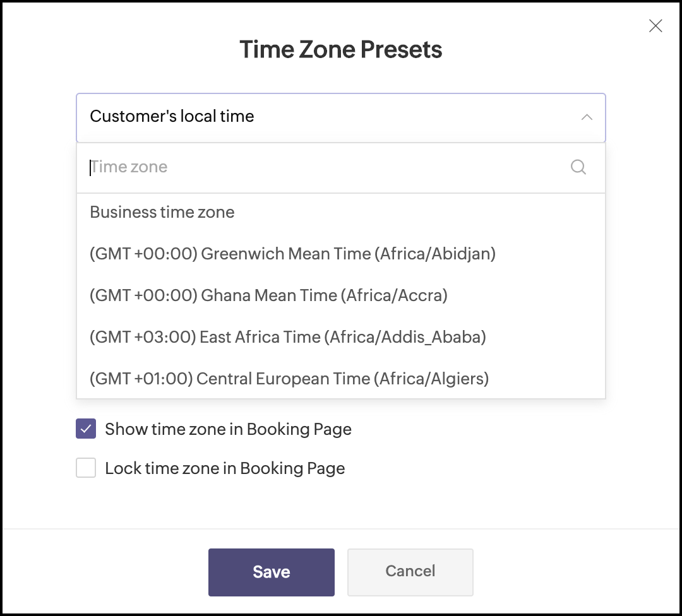Uncheck Show time zone in Booking Page checkbox

(x=86, y=429)
